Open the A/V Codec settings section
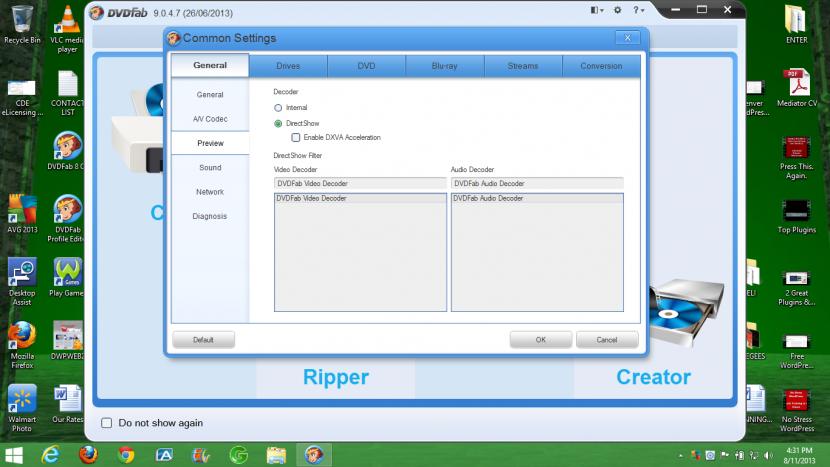This screenshot has height=467, width=830. [x=210, y=119]
